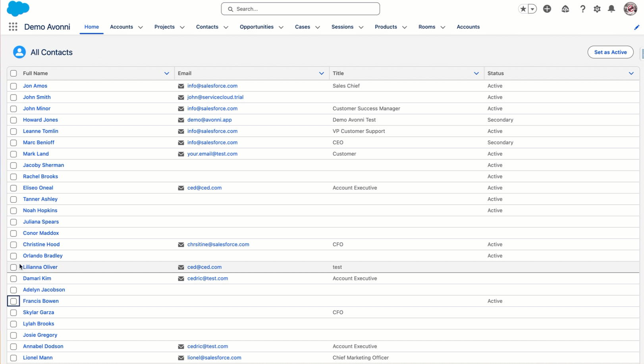Select the Francis Bowen row checkbox
The width and height of the screenshot is (644, 364).
13,301
